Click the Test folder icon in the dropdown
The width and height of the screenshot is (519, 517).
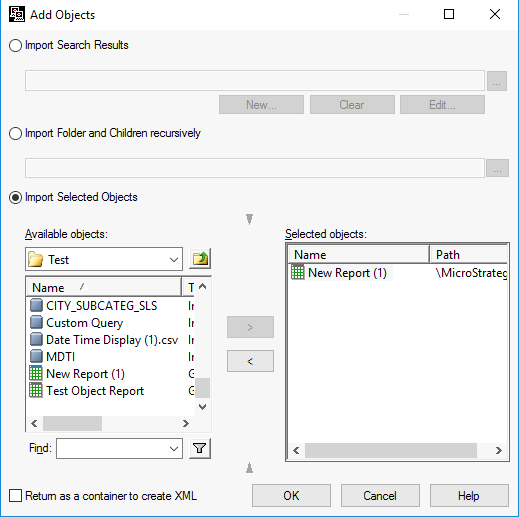point(36,259)
